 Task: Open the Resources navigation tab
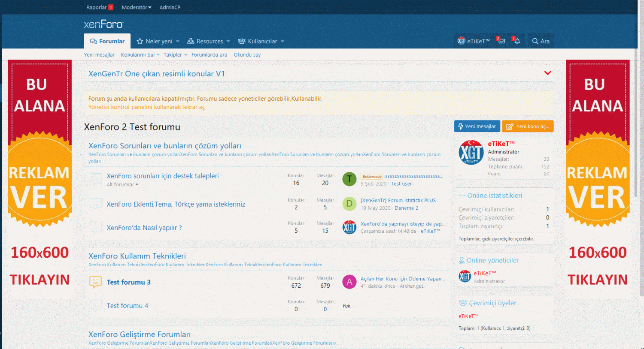tap(205, 41)
